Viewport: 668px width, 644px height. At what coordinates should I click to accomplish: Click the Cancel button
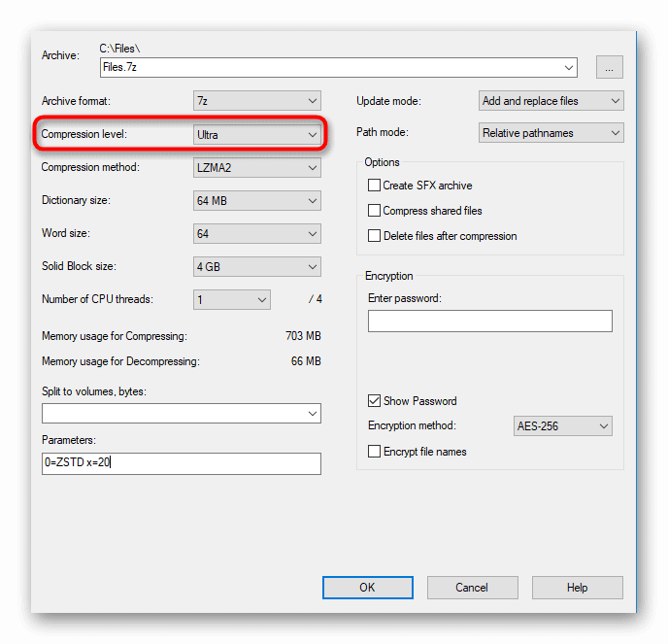click(x=473, y=588)
